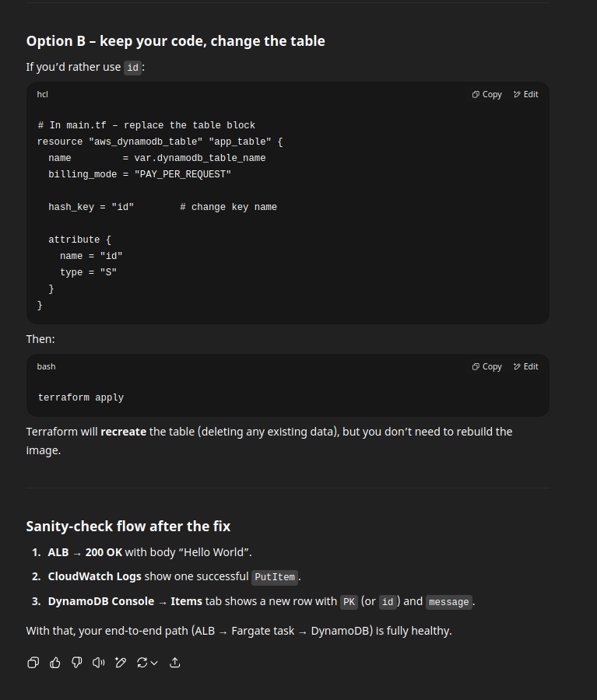The image size is (597, 700).
Task: Click the hash_key line in code
Action: pyautogui.click(x=163, y=207)
